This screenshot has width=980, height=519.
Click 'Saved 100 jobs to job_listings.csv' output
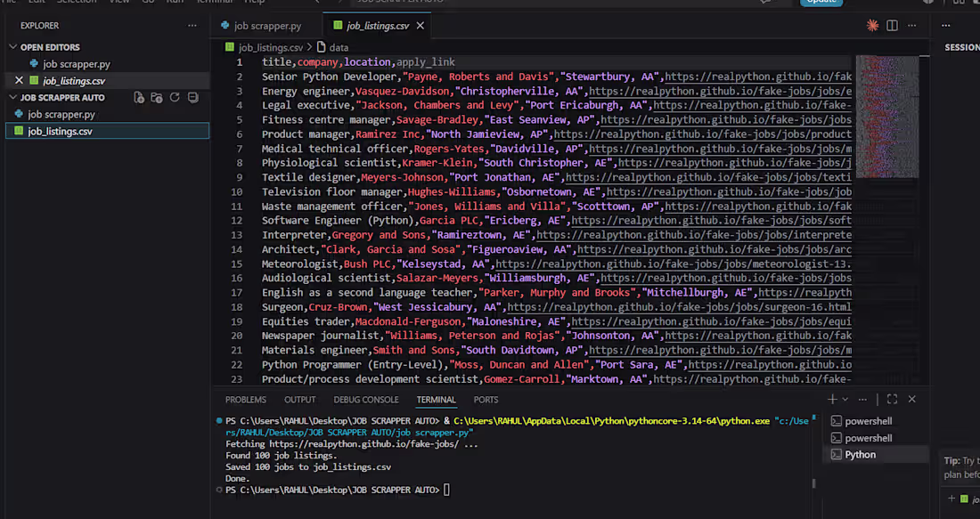click(308, 467)
